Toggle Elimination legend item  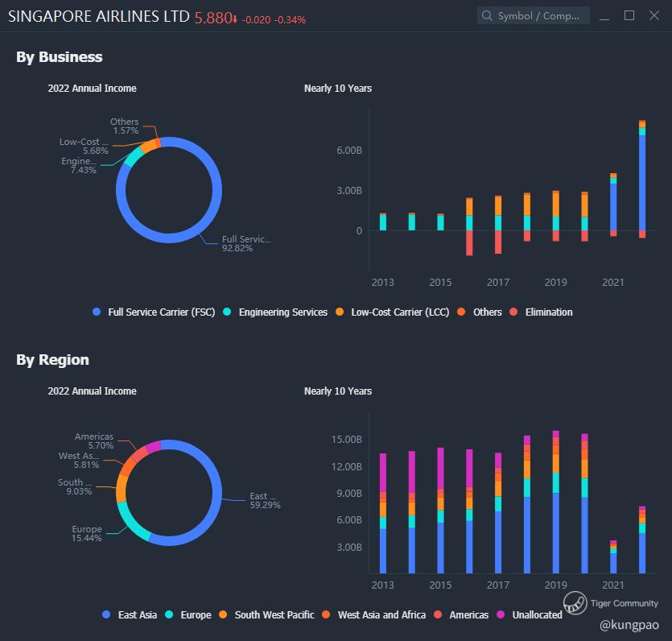point(541,312)
